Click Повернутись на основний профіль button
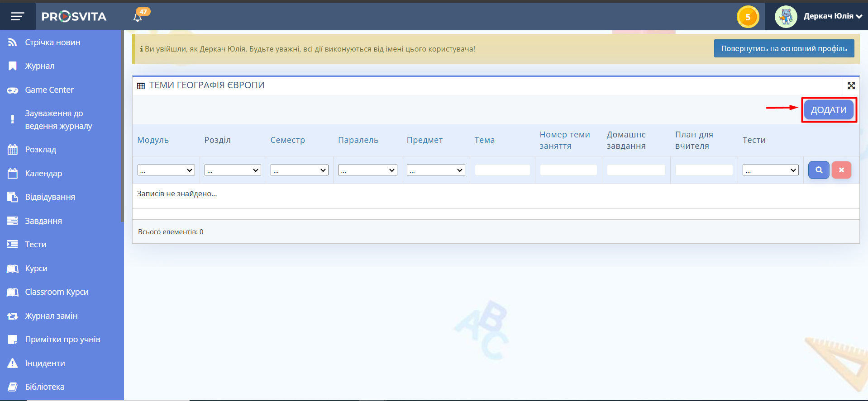The height and width of the screenshot is (401, 868). (784, 48)
